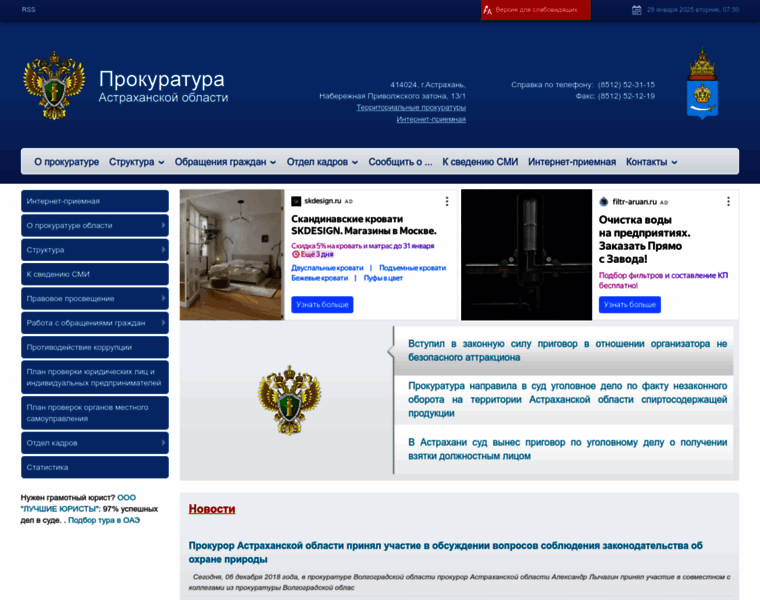Screen dimensions: 760x600
Task: Open the RSS feed link
Action: 28,10
